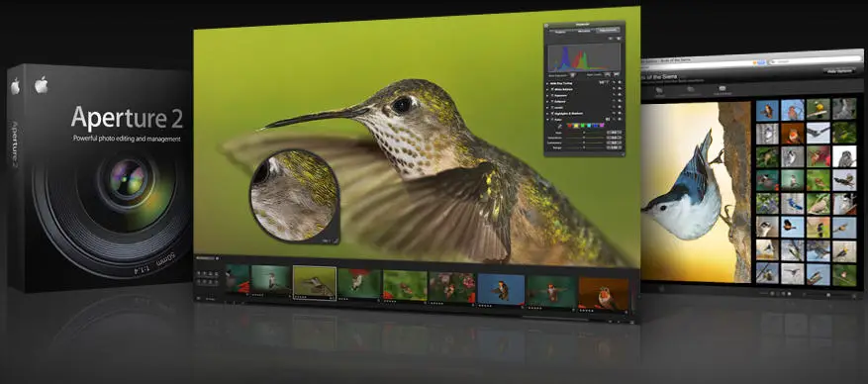Toggle the White Balance adjustment checkbox
Screen dimensions: 868x384
[x=552, y=89]
